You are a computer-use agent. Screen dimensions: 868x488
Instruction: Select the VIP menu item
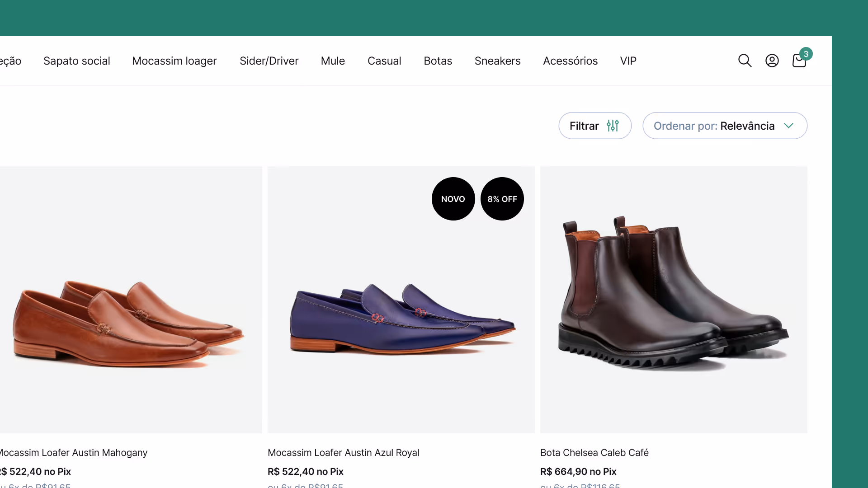point(628,61)
